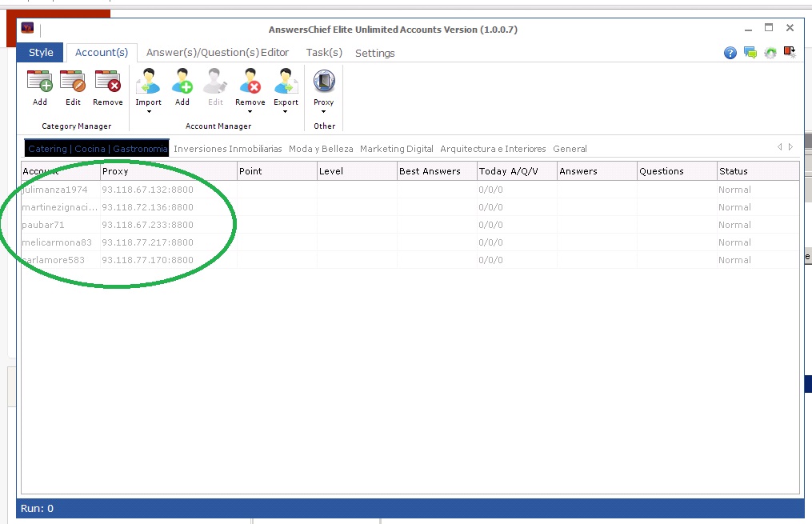This screenshot has width=812, height=524.
Task: Select the paubar71 account row
Action: tap(44, 225)
